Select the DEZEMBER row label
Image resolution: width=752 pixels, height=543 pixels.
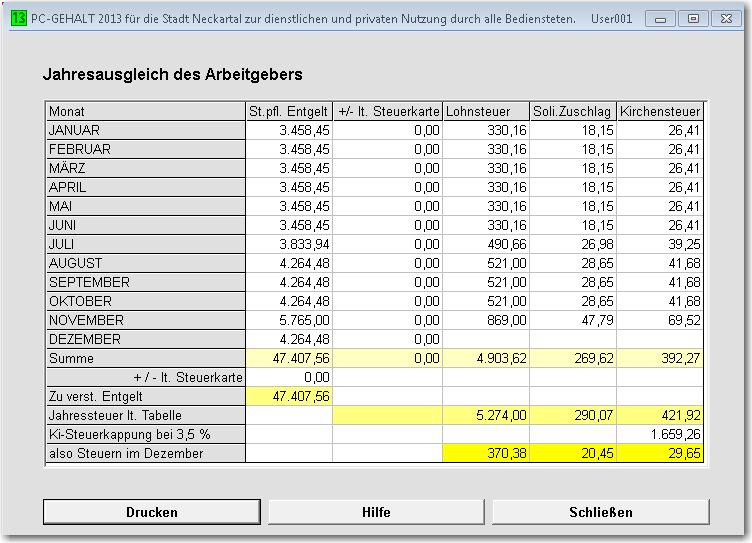coord(146,339)
